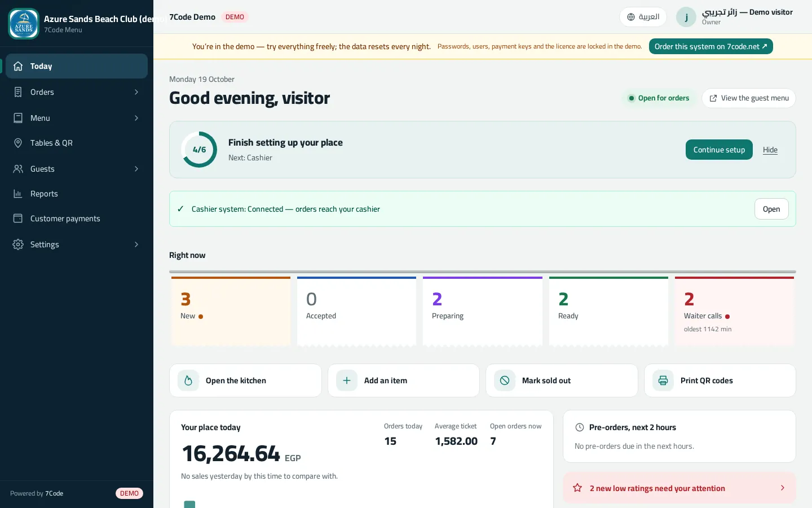This screenshot has width=812, height=508.
Task: Click Order this system on 7code.net
Action: click(x=710, y=46)
